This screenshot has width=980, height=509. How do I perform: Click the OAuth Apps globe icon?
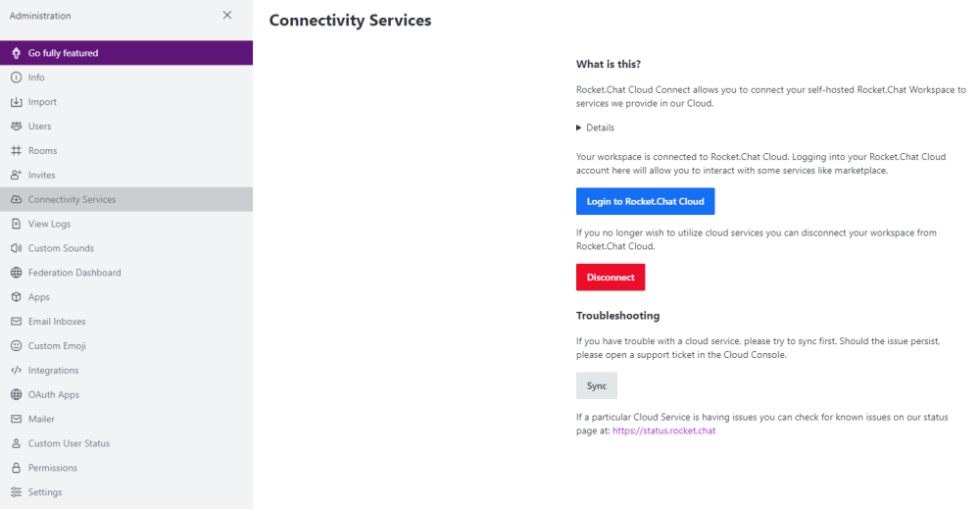(x=17, y=394)
